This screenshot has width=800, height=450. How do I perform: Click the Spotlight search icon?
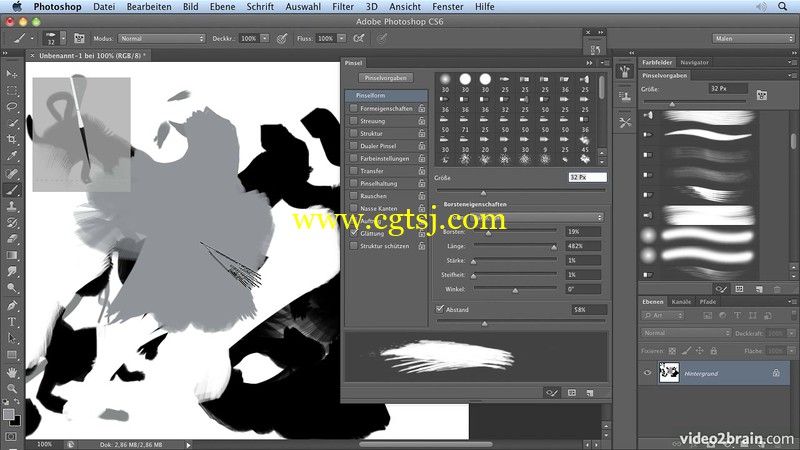[782, 7]
